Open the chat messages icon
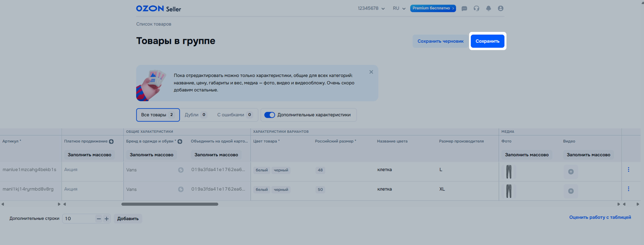The height and width of the screenshot is (245, 644). click(464, 9)
